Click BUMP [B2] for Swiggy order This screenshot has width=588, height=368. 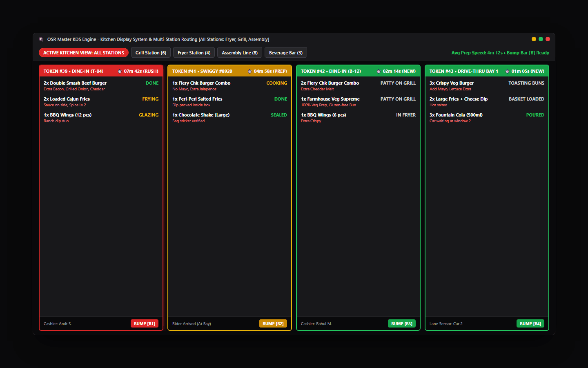tap(273, 323)
